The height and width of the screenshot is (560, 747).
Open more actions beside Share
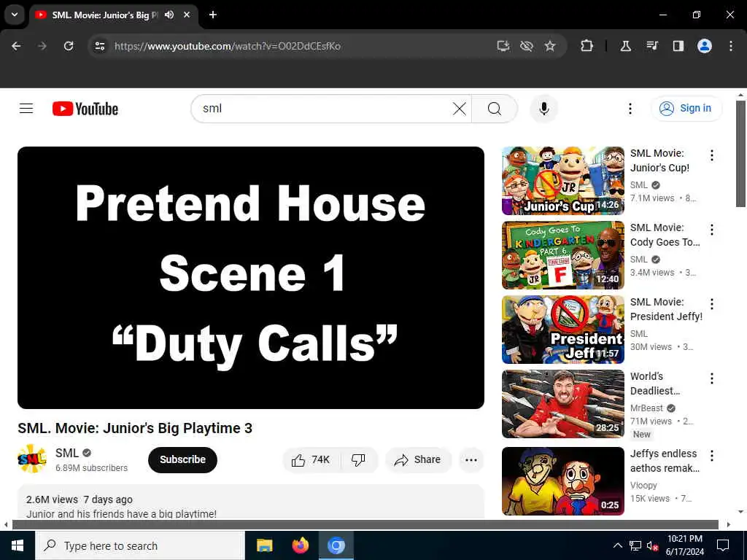(x=471, y=459)
